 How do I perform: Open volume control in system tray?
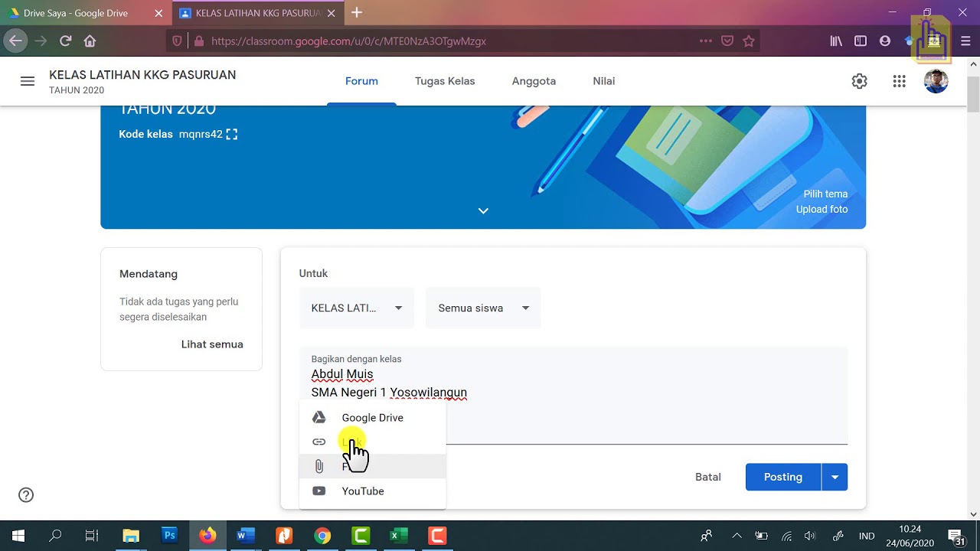(811, 536)
